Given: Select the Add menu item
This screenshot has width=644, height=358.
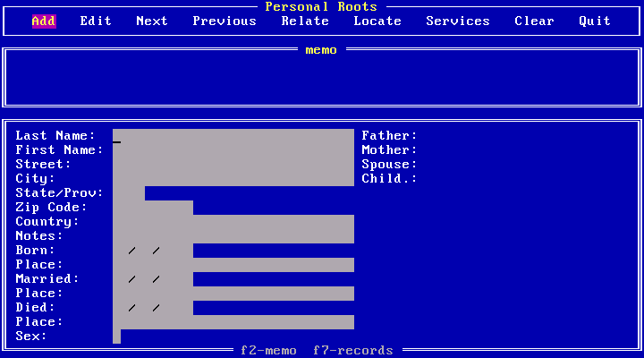Looking at the screenshot, I should pos(44,21).
